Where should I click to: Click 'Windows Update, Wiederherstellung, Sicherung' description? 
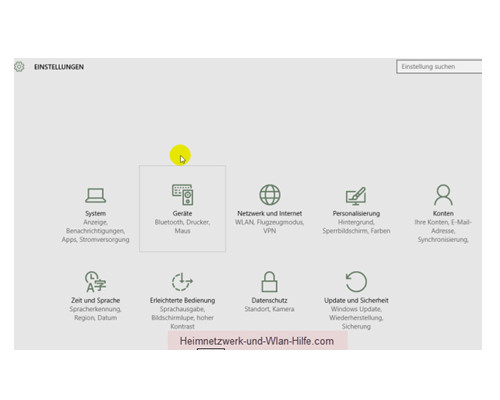coord(356,318)
